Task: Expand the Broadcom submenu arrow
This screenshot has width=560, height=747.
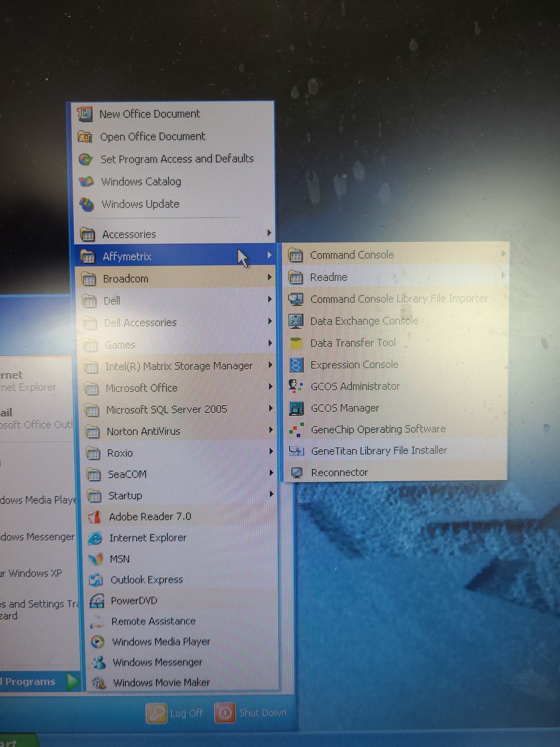Action: pyautogui.click(x=270, y=278)
